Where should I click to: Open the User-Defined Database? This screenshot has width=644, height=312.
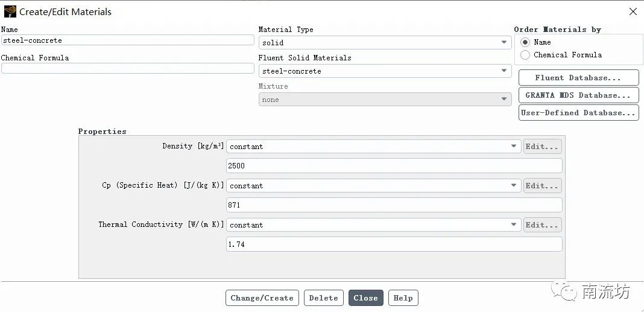pyautogui.click(x=579, y=113)
